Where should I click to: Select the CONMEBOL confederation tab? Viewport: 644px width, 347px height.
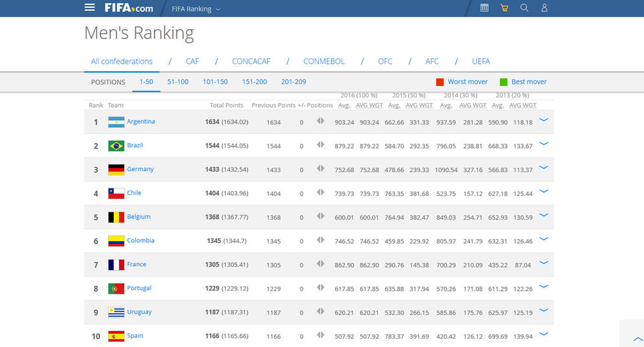(x=324, y=62)
